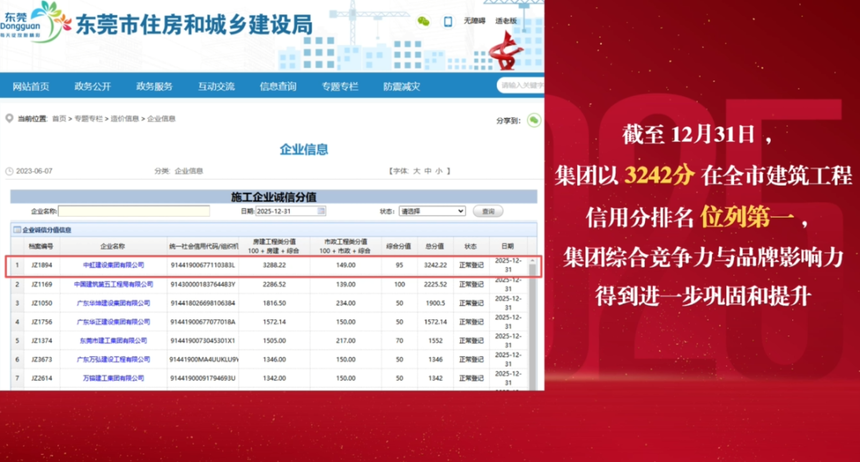Open company link 广东华坤建设集团有限公司
Viewport: 860px width, 462px height.
pos(114,303)
